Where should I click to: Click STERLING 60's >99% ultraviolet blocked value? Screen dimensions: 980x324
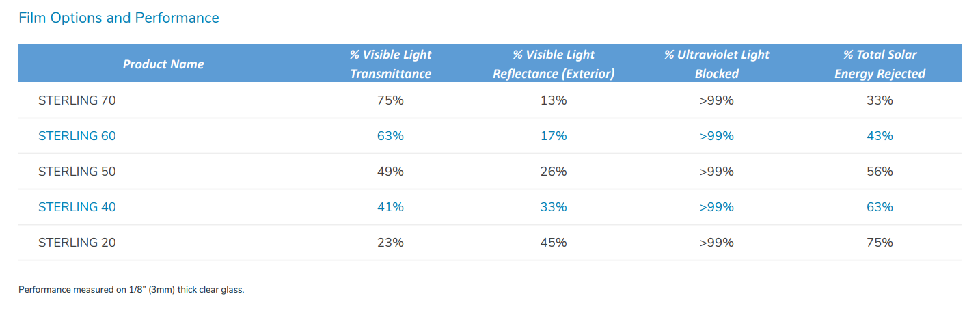point(716,136)
